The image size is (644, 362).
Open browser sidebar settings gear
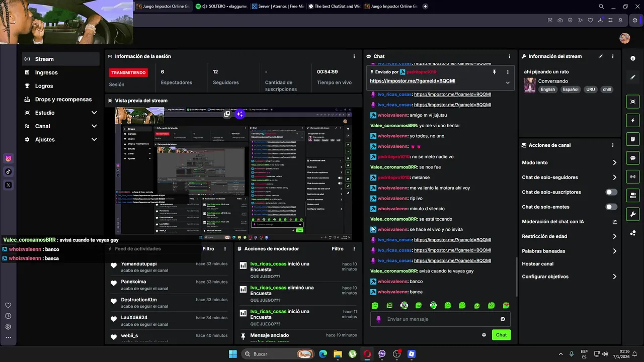(8, 327)
